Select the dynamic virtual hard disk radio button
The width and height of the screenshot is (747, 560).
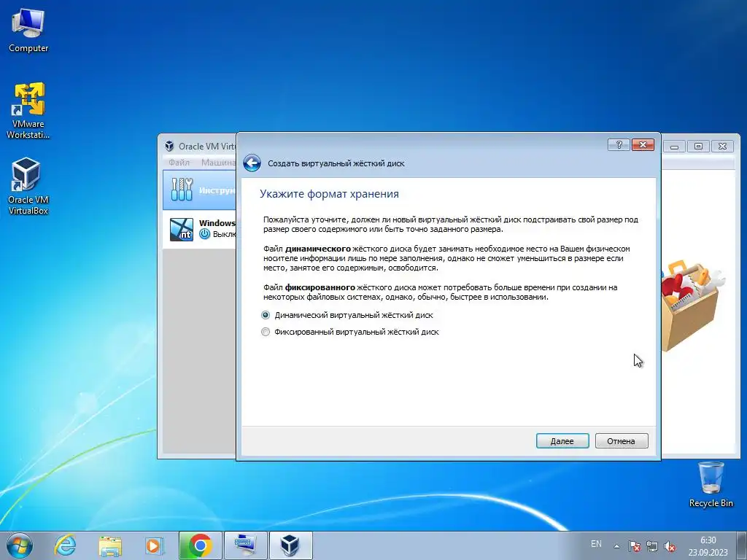point(266,315)
